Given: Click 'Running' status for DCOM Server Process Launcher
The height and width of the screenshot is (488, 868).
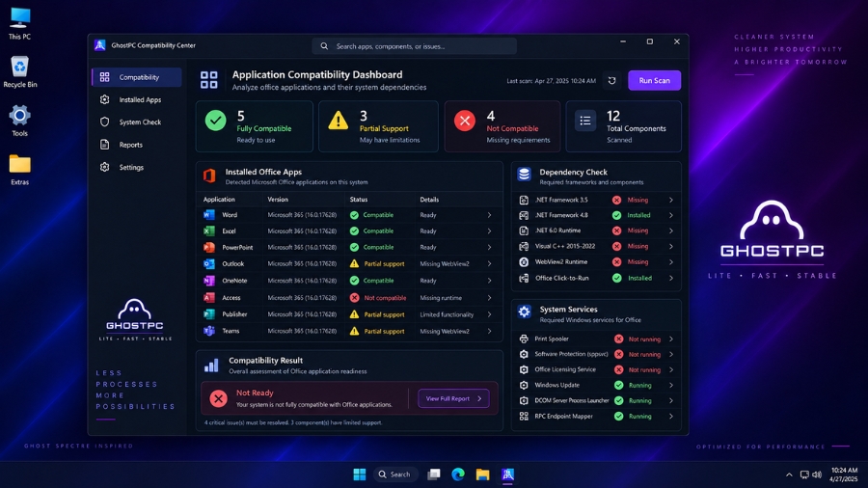Looking at the screenshot, I should pos(640,400).
